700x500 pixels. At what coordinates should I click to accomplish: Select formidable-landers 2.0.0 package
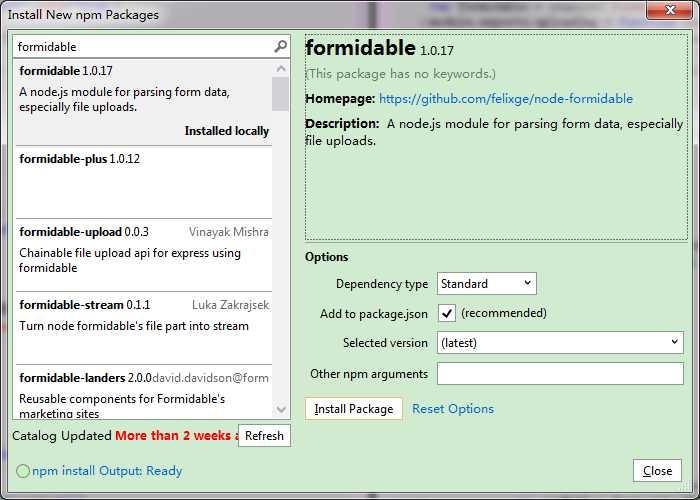coord(144,393)
